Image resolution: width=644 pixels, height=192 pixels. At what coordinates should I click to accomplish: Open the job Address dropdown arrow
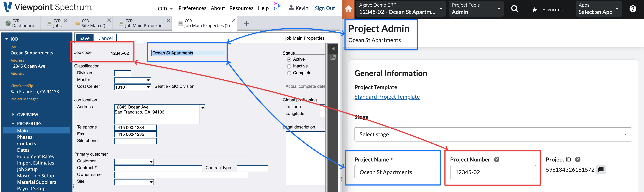click(203, 107)
